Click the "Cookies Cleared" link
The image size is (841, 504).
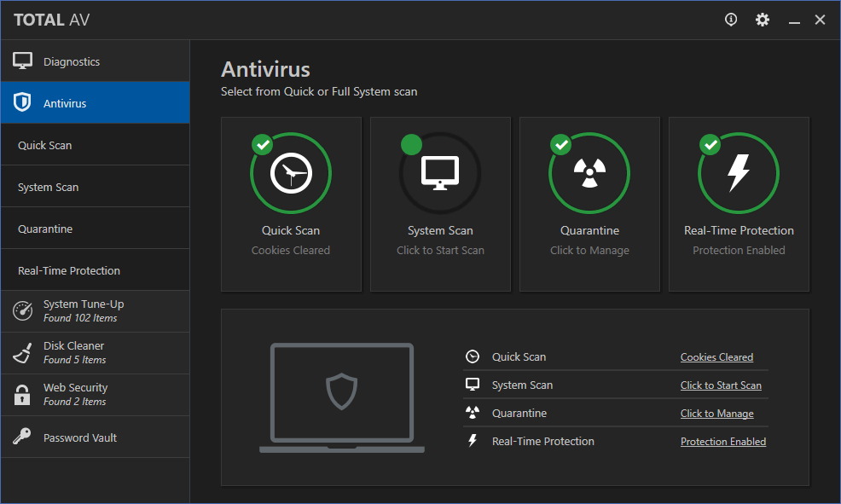click(x=716, y=357)
